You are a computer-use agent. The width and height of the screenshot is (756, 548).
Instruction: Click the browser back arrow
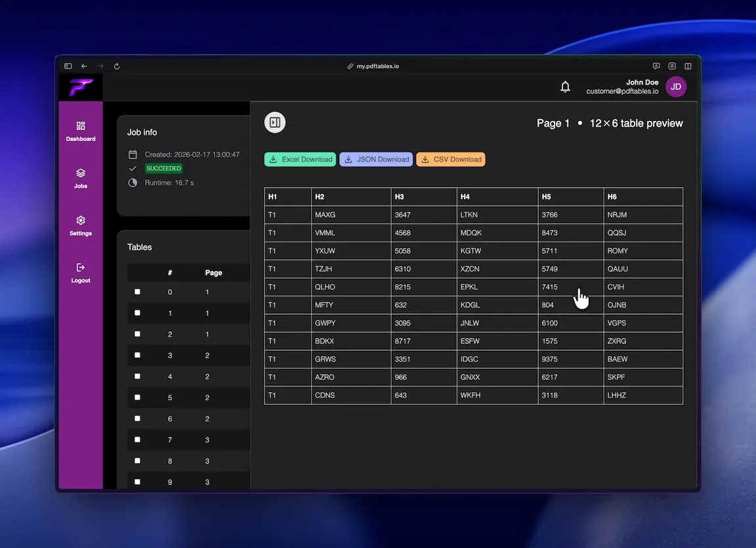(83, 66)
